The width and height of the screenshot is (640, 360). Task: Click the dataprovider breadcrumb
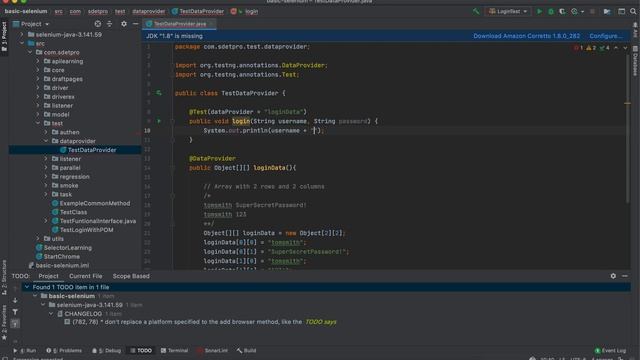pyautogui.click(x=149, y=11)
